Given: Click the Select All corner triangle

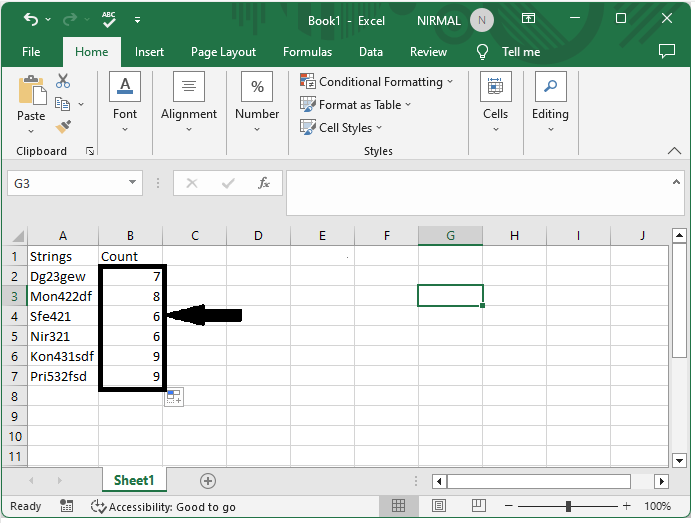Looking at the screenshot, I should coord(18,236).
